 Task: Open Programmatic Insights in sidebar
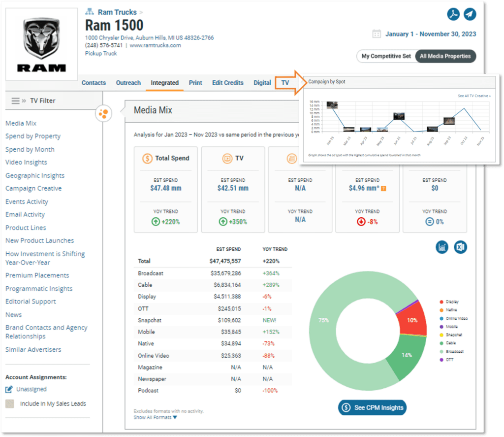point(39,289)
